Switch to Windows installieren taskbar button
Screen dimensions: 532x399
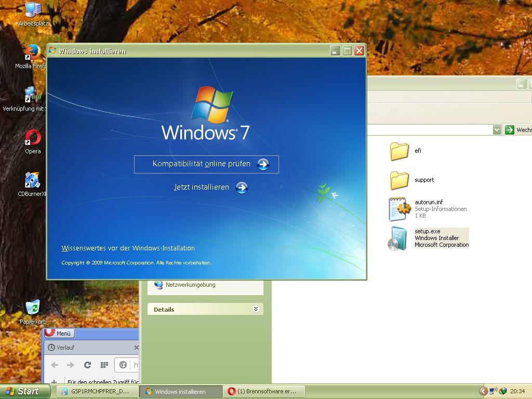click(181, 392)
